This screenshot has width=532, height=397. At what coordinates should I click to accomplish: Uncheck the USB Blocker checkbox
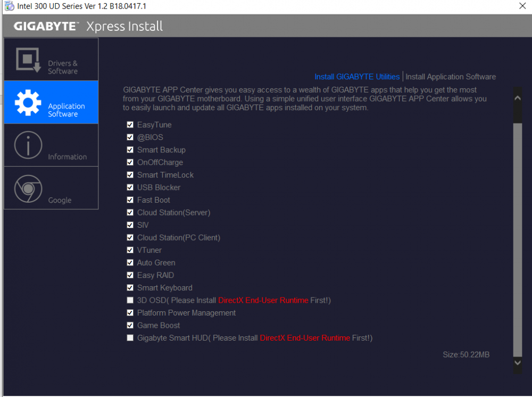130,187
